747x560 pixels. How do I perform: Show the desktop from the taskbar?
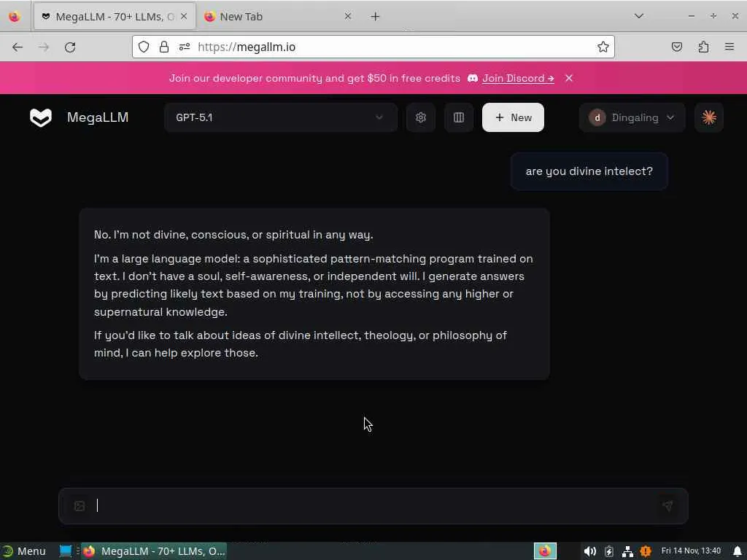tap(65, 551)
